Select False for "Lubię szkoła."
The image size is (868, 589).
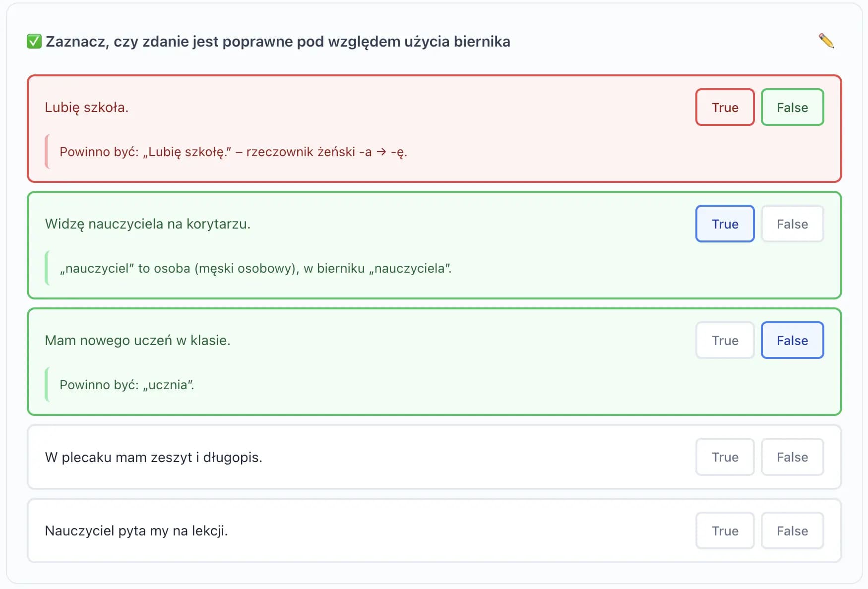pyautogui.click(x=792, y=107)
